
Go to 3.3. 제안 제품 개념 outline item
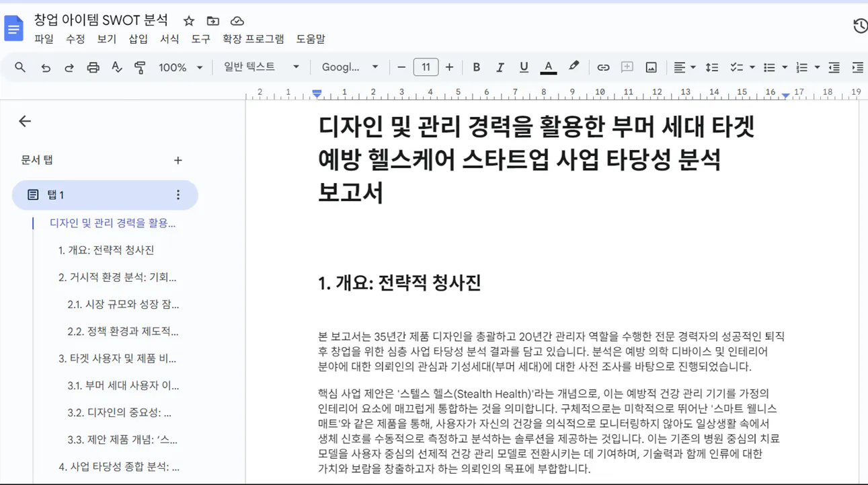pyautogui.click(x=122, y=439)
